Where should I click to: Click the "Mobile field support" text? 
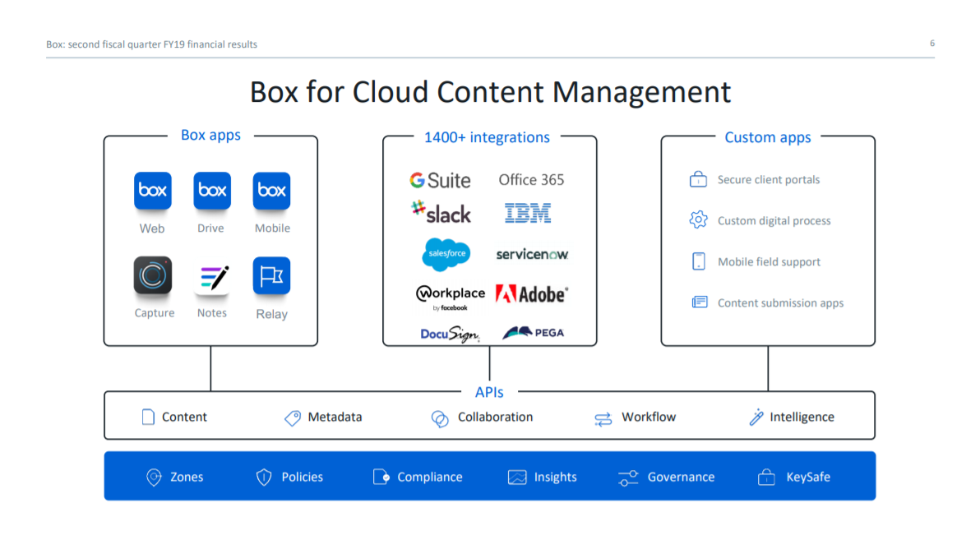[x=769, y=262]
